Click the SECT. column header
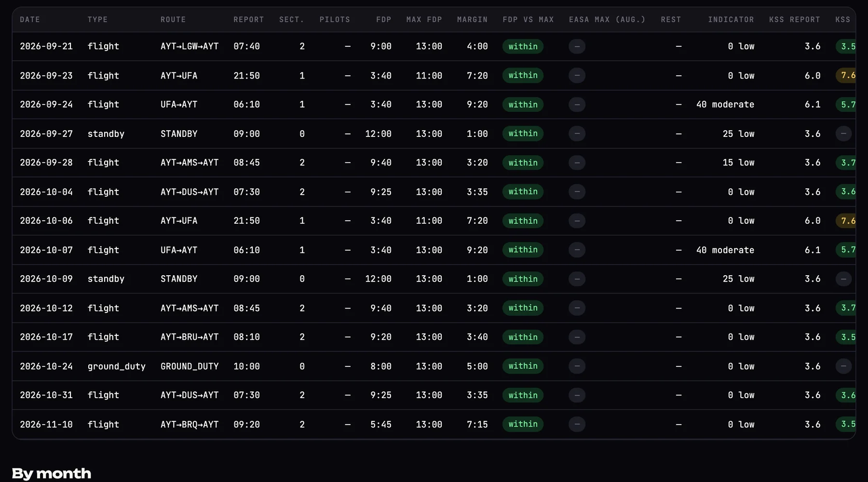The image size is (868, 482). 292,20
